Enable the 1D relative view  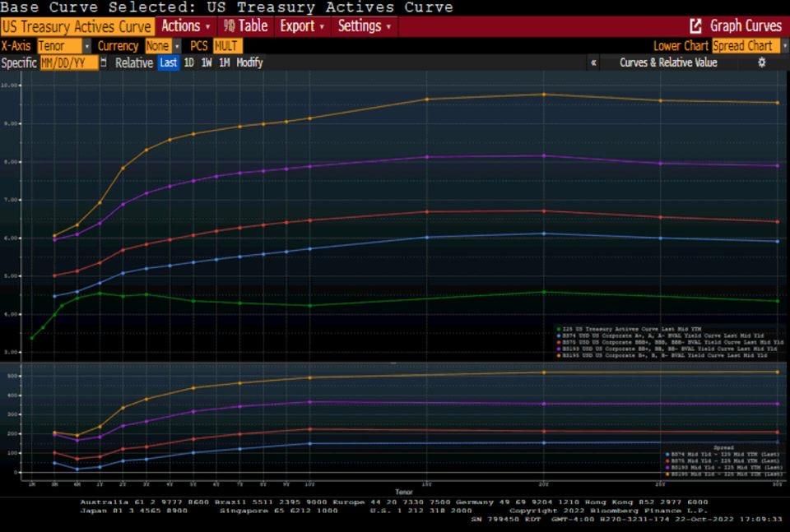point(188,62)
